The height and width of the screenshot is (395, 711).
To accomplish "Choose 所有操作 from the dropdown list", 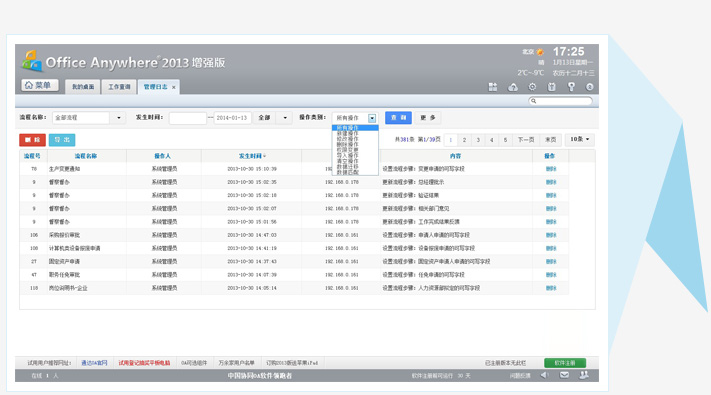I will pos(355,128).
